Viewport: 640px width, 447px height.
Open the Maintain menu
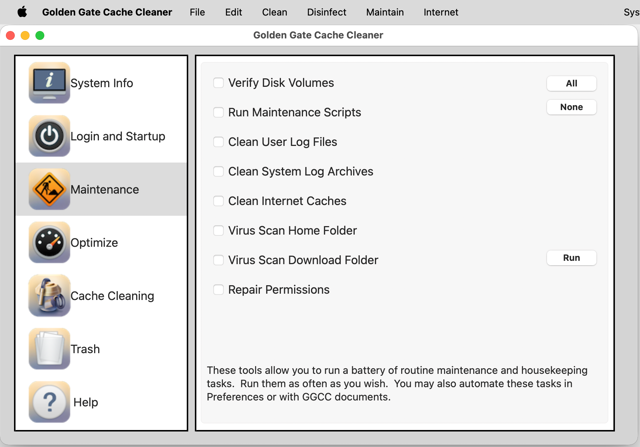385,12
